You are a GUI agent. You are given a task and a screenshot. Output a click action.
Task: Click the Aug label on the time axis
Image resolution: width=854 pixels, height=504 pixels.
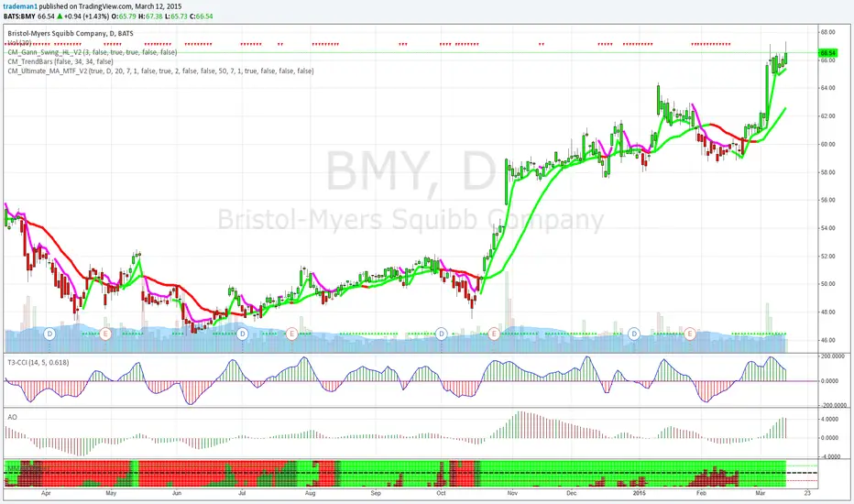[x=310, y=493]
